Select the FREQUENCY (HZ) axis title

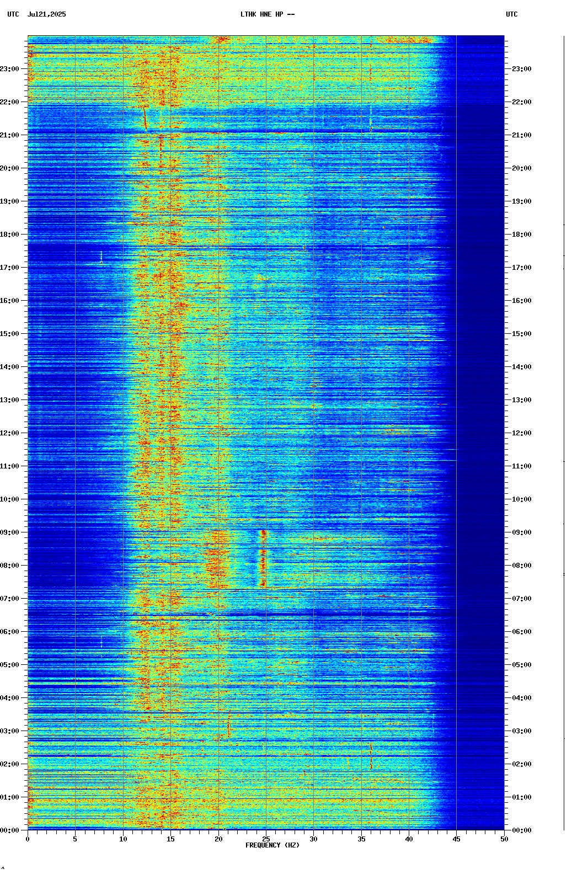click(272, 845)
